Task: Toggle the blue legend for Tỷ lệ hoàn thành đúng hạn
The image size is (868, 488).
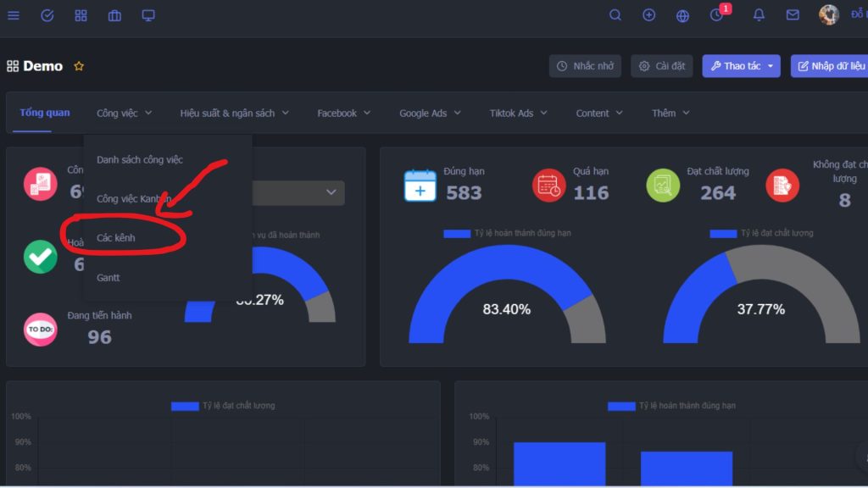Action: pyautogui.click(x=457, y=233)
